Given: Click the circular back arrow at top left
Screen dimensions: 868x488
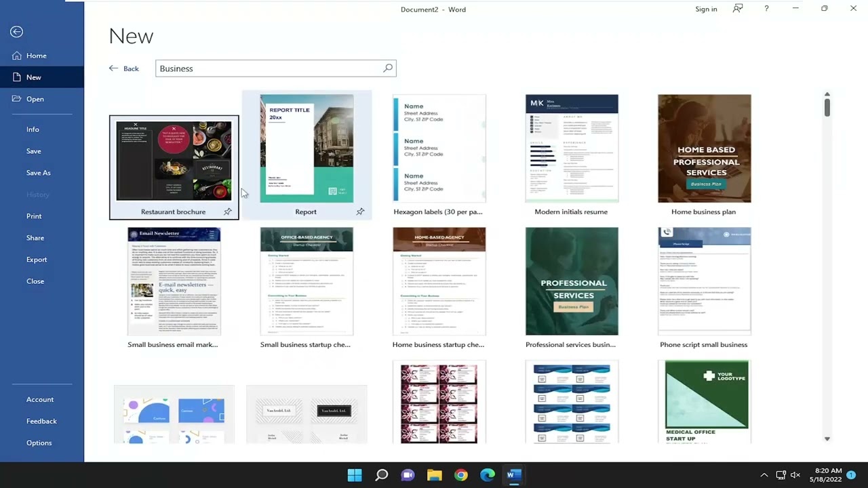Looking at the screenshot, I should 16,31.
